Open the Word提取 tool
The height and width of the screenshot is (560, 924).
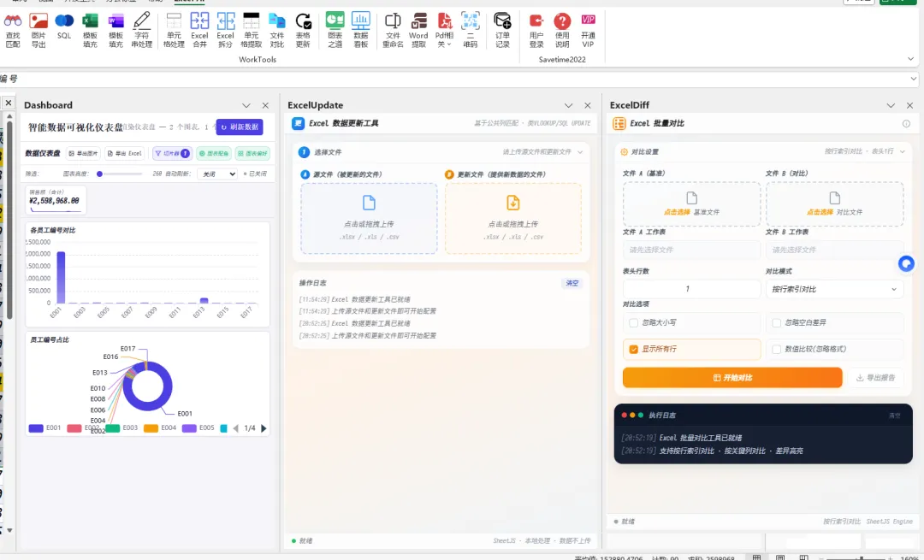[419, 30]
